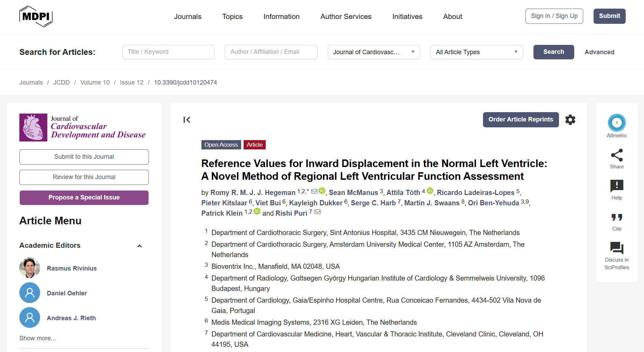Click the MDPI logo
Image resolution: width=644 pixels, height=352 pixels.
pyautogui.click(x=36, y=16)
